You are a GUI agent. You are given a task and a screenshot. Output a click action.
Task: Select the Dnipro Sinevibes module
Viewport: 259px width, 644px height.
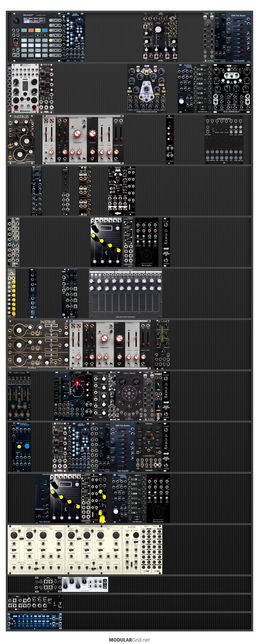pos(149,447)
